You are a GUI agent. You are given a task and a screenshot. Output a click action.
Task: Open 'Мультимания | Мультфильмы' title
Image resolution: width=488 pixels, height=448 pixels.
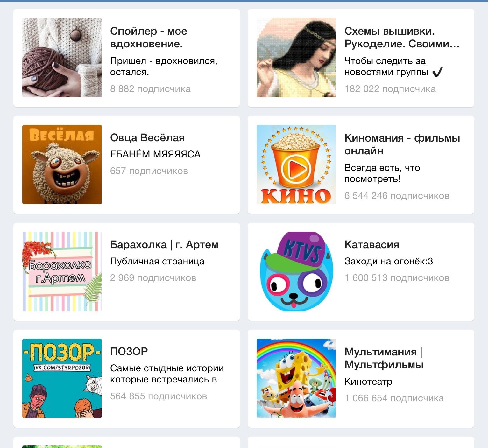click(x=384, y=358)
